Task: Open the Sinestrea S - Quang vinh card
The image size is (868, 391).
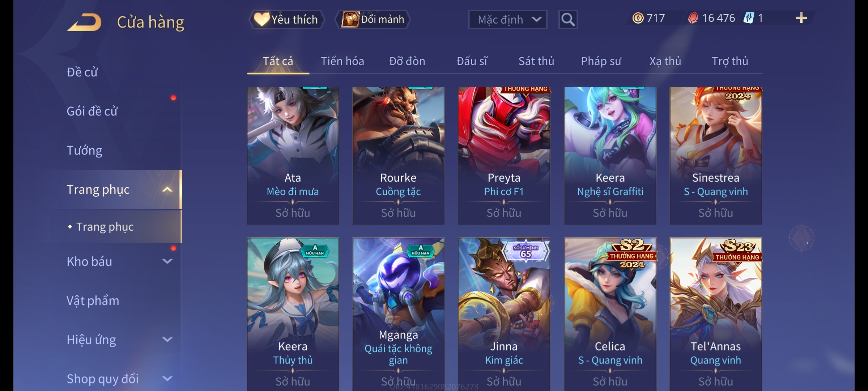Action: pos(716,156)
